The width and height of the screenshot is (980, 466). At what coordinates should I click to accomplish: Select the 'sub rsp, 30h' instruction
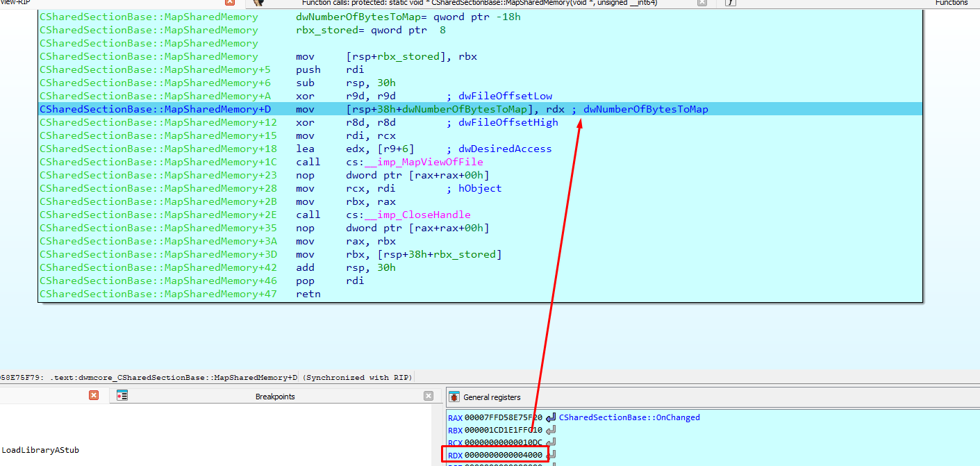pos(346,83)
